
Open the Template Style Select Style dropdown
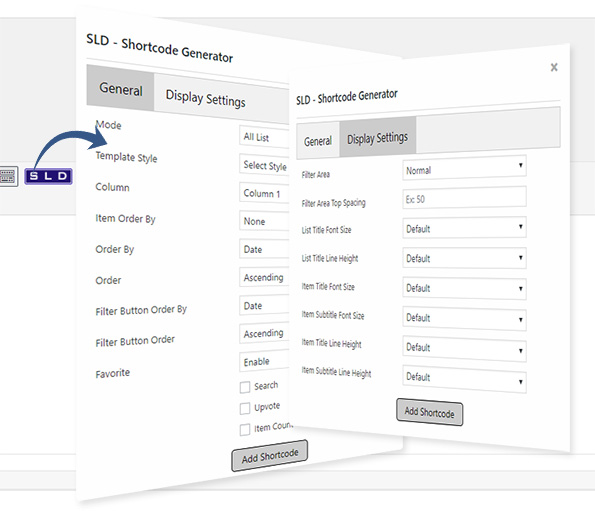[264, 165]
